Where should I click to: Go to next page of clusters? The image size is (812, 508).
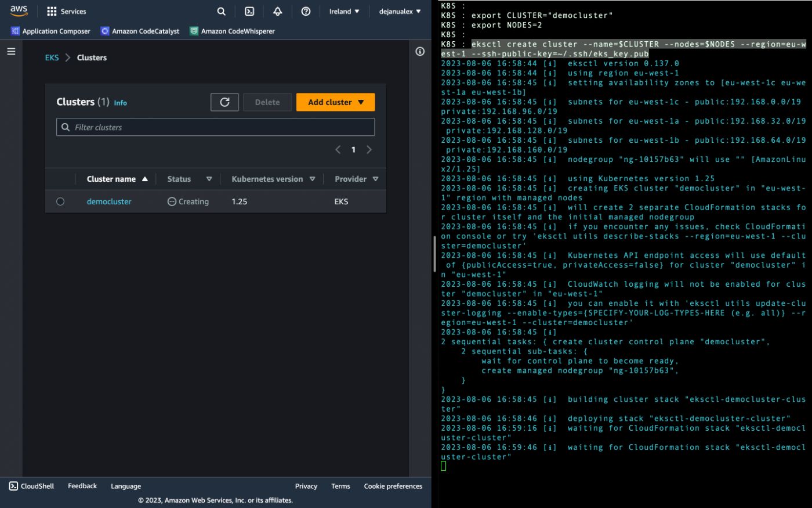pos(369,150)
